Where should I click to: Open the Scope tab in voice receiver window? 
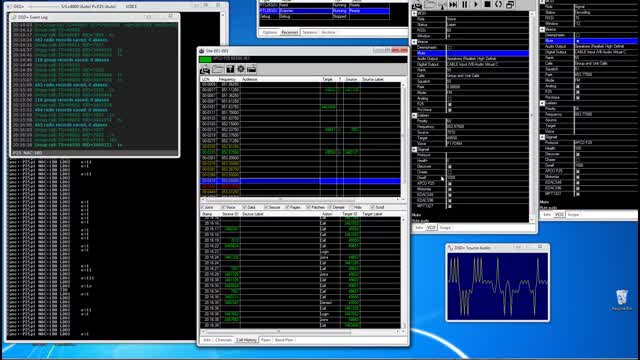445,228
